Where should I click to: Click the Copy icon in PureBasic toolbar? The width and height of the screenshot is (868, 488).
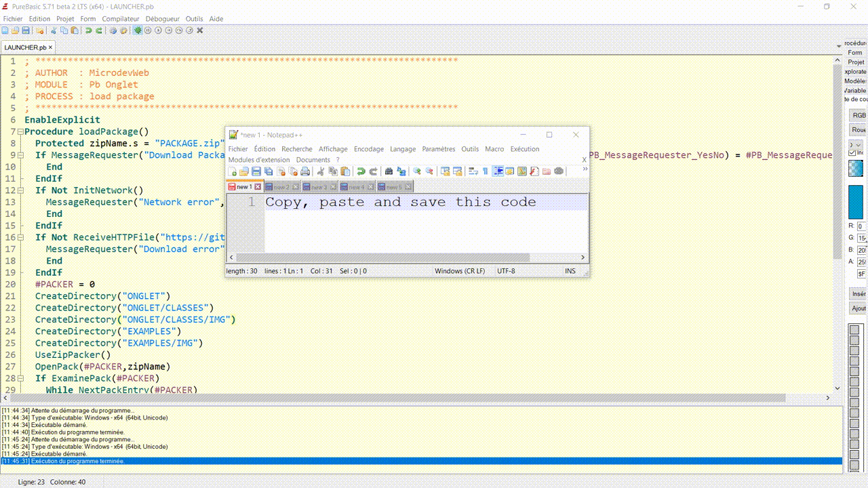pos(64,30)
